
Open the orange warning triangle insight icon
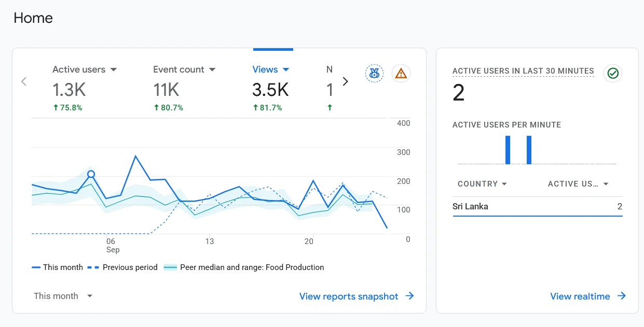coord(401,74)
